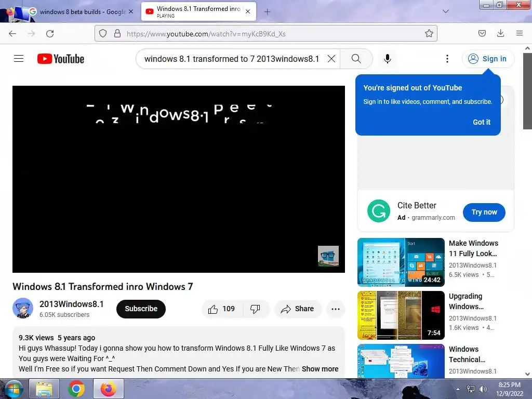Switch to the Google search tab
The width and height of the screenshot is (532, 399).
82,11
